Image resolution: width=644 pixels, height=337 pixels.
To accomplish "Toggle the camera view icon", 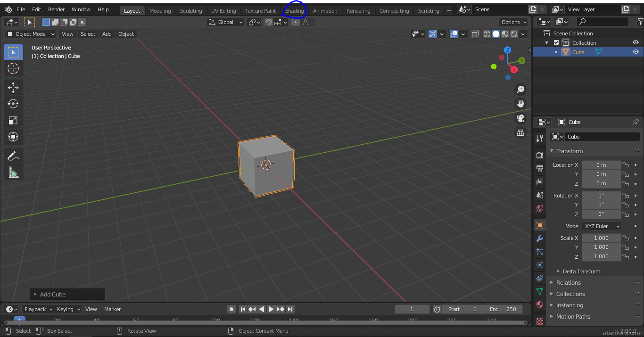I will point(520,118).
